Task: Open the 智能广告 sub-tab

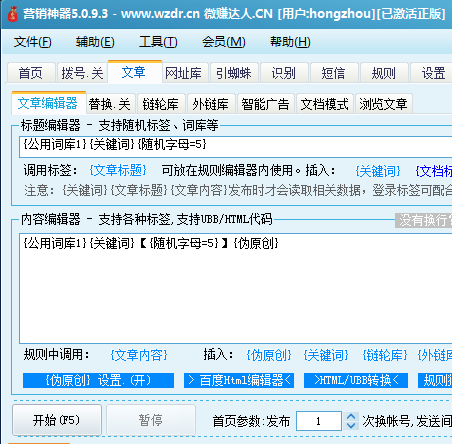Action: [x=265, y=104]
